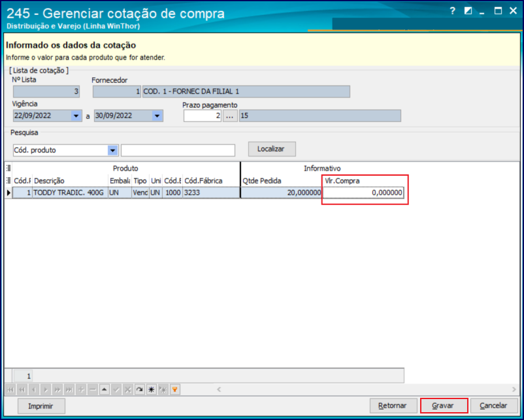Click the Prazo pagamento lookup ellipsis button
Viewport: 524px width, 420px height.
230,116
